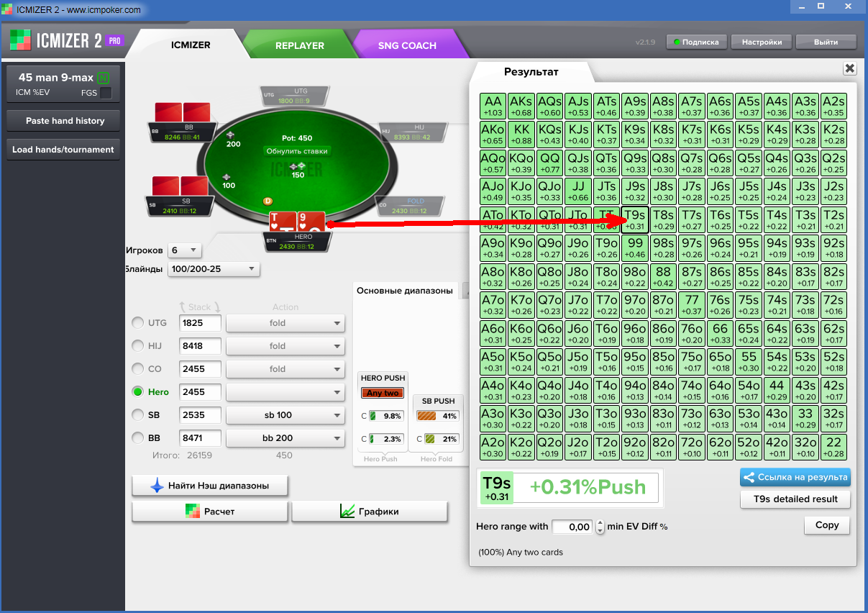Select the AA cell in range grid

click(493, 106)
